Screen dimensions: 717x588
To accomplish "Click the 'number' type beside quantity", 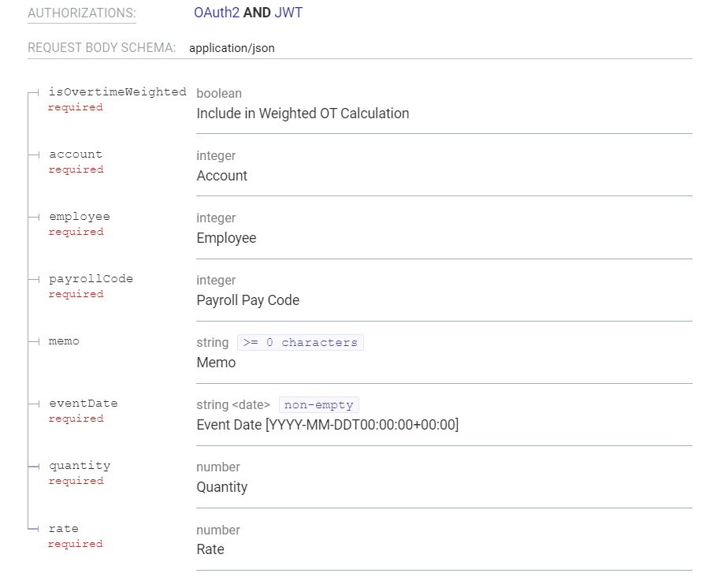I will pyautogui.click(x=218, y=467).
